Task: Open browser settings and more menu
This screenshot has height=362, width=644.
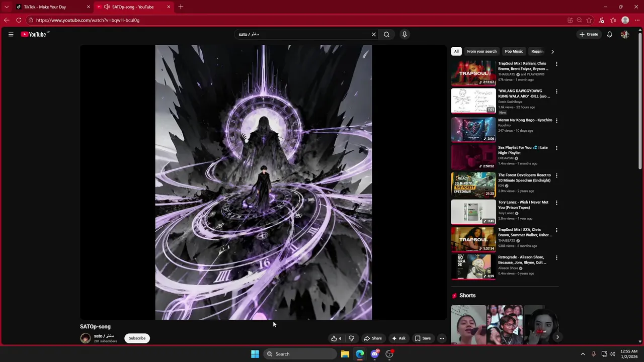Action: coord(637,20)
